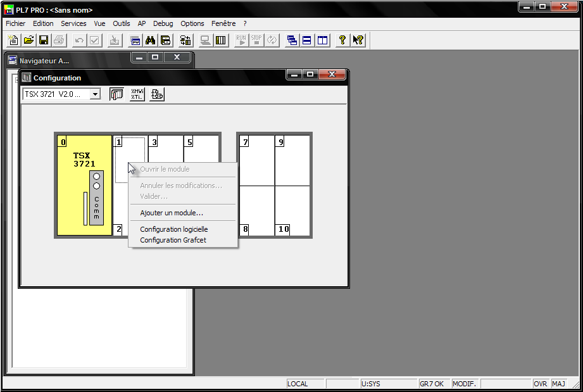This screenshot has height=392, width=583.
Task: Choose 'Configuration logicielle' from context menu
Action: pos(183,229)
